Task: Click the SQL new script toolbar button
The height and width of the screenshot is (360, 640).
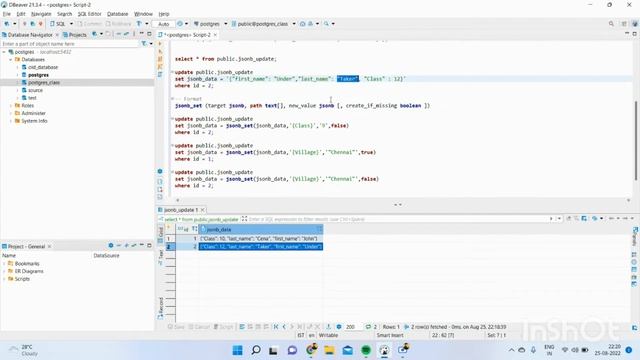Action: pos(58,24)
